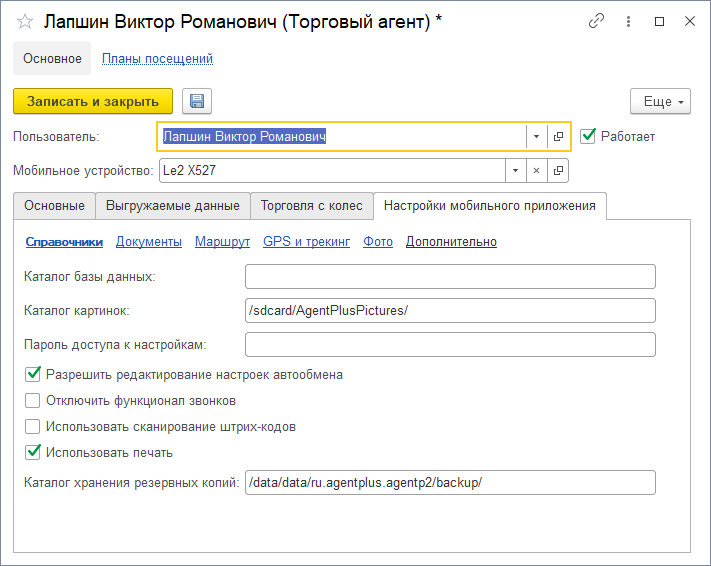Open the mobile device record icon

(558, 171)
